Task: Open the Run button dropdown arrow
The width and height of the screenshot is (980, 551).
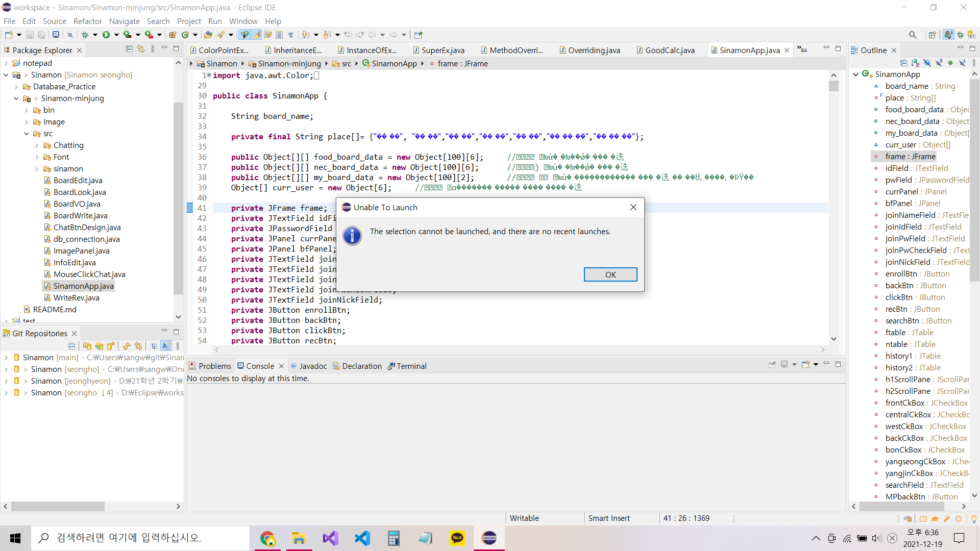Action: tap(116, 35)
